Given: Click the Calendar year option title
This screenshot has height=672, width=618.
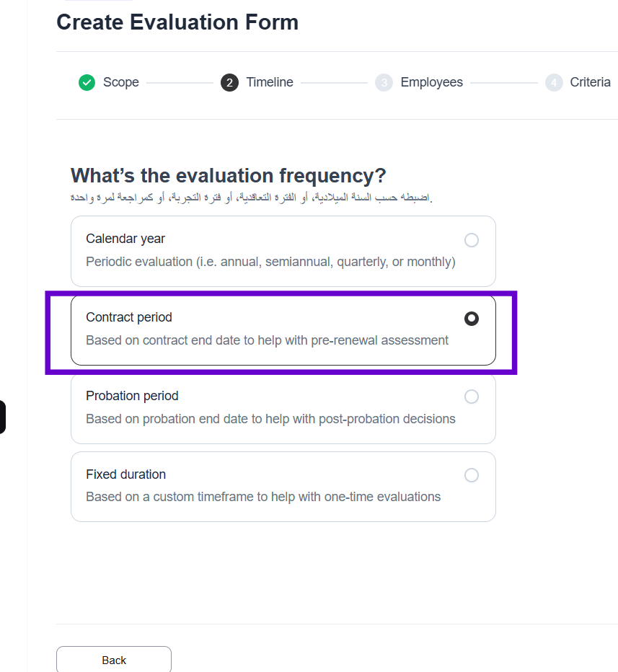Looking at the screenshot, I should 125,239.
